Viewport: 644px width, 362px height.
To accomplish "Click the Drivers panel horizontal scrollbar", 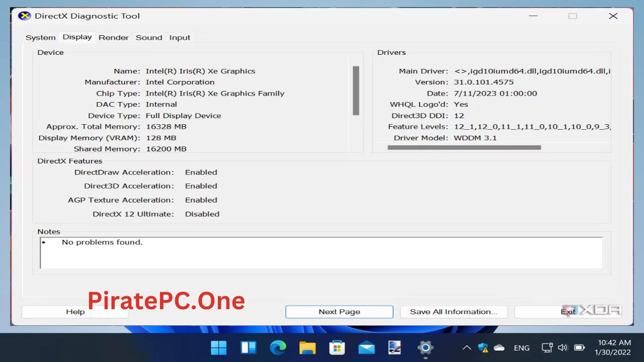I will tap(464, 148).
